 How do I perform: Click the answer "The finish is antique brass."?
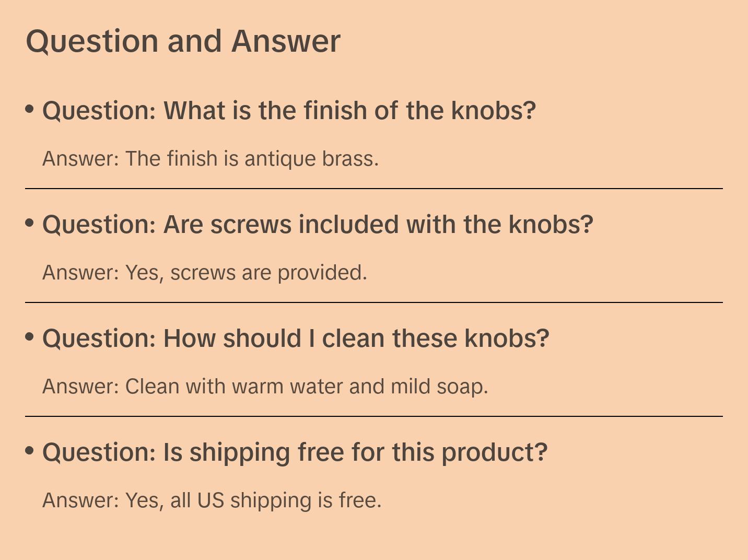pyautogui.click(x=211, y=159)
